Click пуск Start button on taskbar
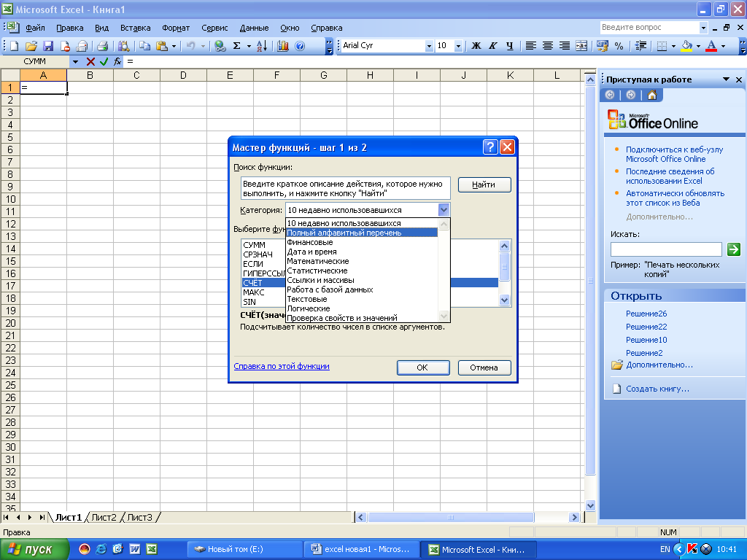The image size is (747, 560). 34,550
